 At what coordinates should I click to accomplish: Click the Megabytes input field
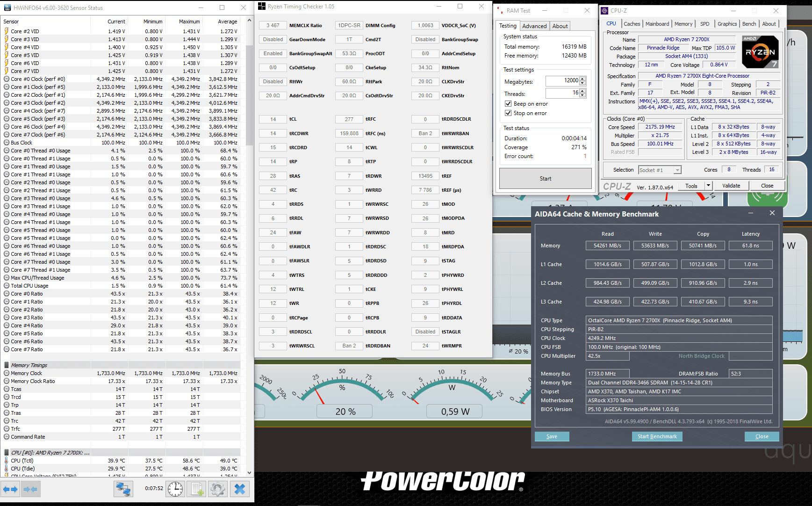pos(562,81)
